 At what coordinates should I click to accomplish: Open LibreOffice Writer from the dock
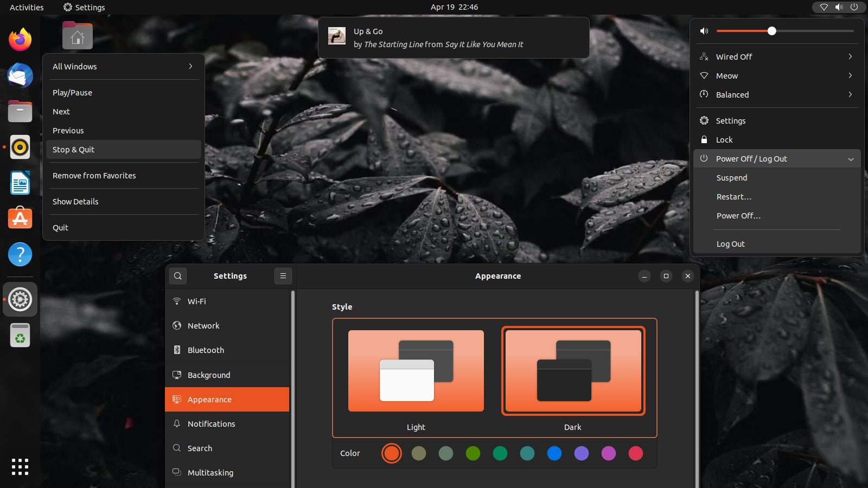20,183
